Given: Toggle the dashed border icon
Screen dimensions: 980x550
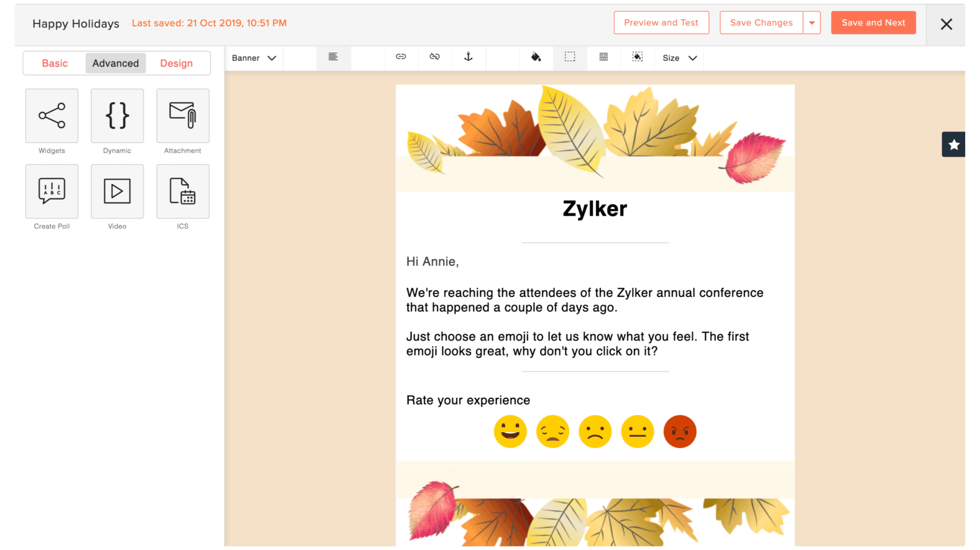Looking at the screenshot, I should pyautogui.click(x=570, y=57).
